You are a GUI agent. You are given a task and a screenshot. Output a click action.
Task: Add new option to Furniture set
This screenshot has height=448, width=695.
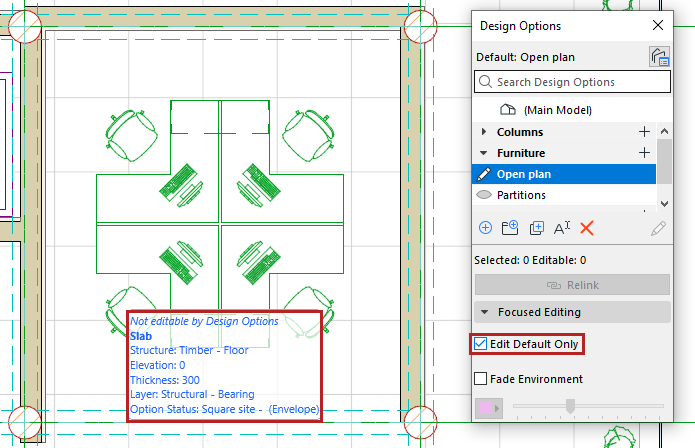pos(644,153)
